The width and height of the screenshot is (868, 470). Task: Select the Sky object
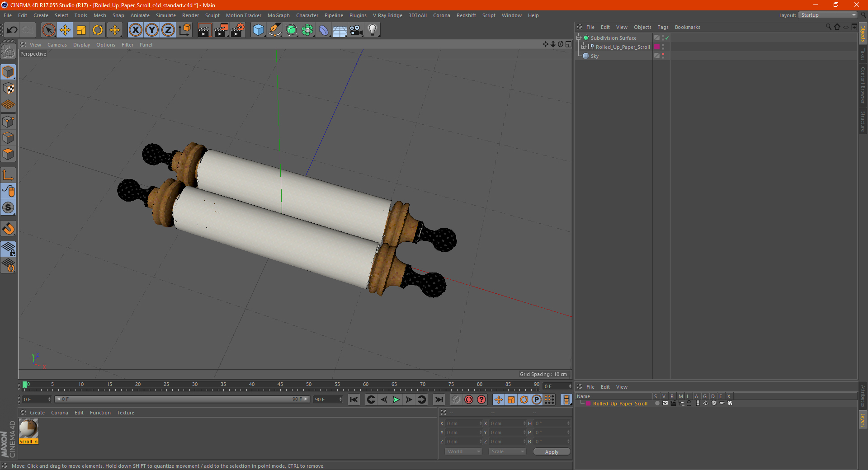[594, 56]
